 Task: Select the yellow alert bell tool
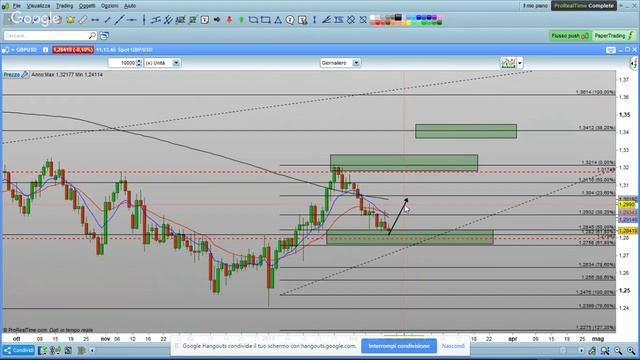pos(70,20)
